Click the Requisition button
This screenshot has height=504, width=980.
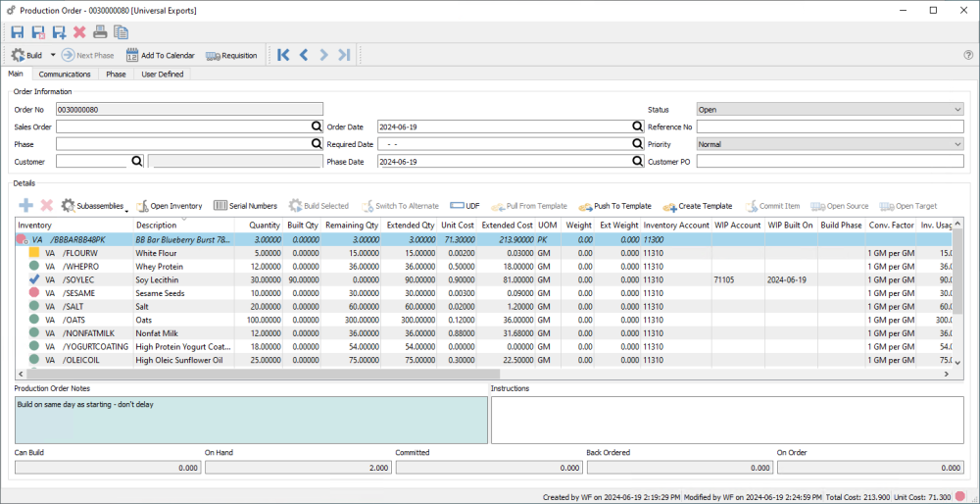click(x=232, y=56)
